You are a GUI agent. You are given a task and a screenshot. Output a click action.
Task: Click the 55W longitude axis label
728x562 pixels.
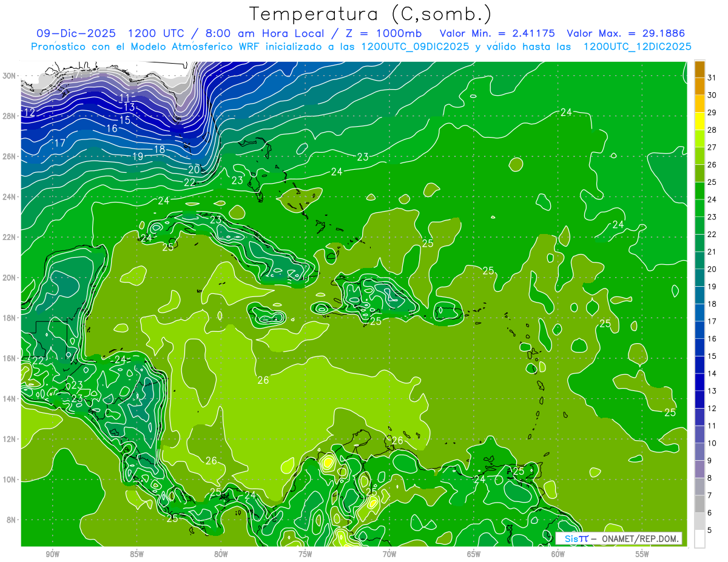(642, 554)
